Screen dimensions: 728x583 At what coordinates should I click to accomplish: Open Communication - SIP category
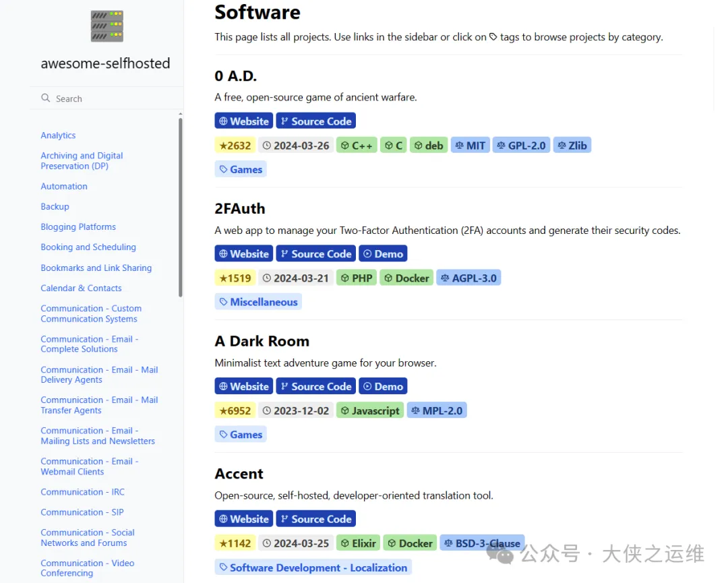point(82,512)
